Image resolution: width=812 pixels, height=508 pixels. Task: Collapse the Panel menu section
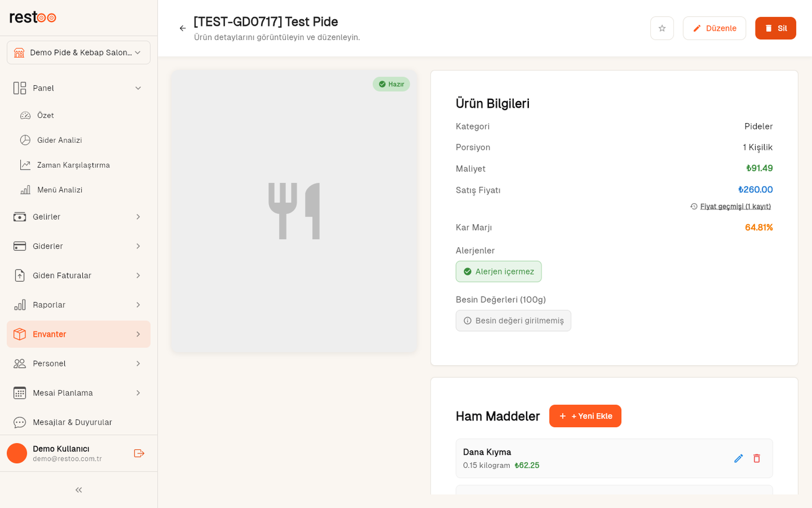coord(79,88)
